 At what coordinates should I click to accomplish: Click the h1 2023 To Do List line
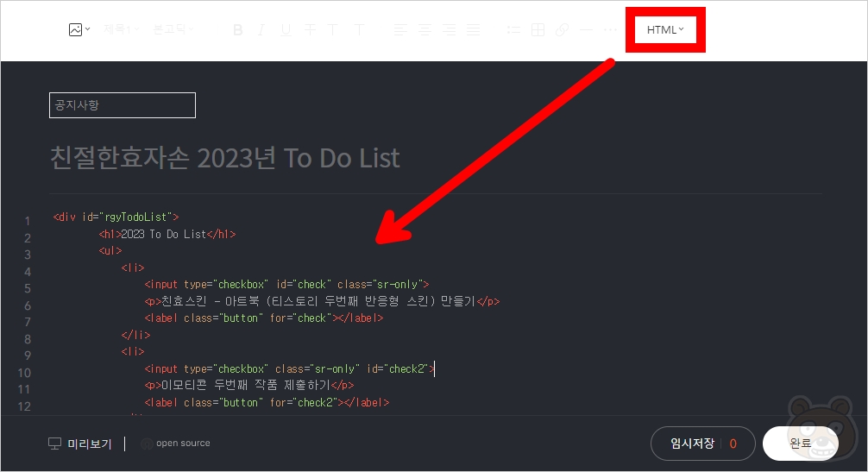click(x=167, y=234)
